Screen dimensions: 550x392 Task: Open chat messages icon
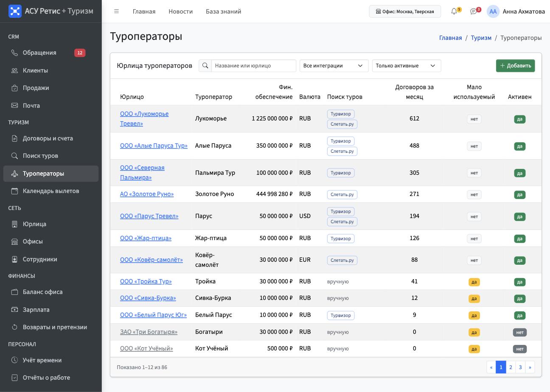click(474, 11)
